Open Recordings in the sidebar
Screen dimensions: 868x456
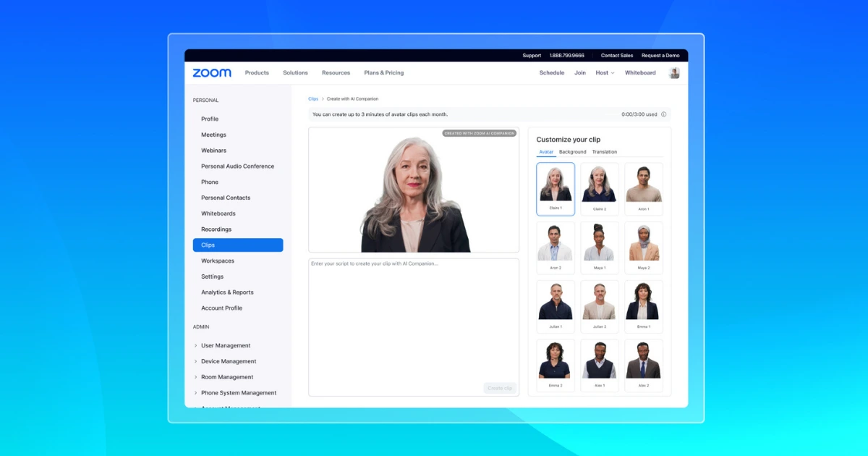(x=216, y=229)
